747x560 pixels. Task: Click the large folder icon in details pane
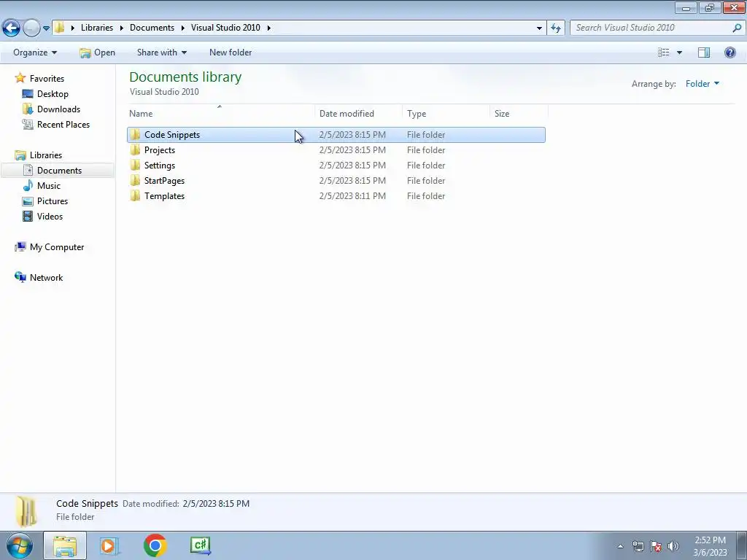coord(26,511)
